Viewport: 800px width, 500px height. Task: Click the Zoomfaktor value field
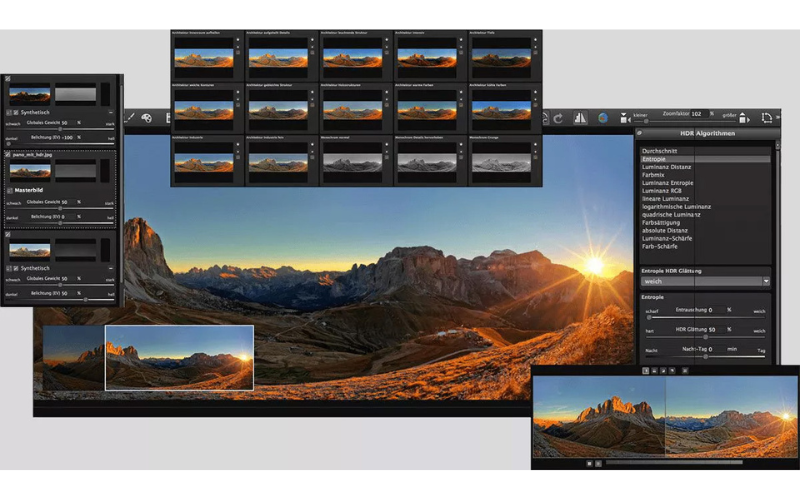[x=699, y=114]
